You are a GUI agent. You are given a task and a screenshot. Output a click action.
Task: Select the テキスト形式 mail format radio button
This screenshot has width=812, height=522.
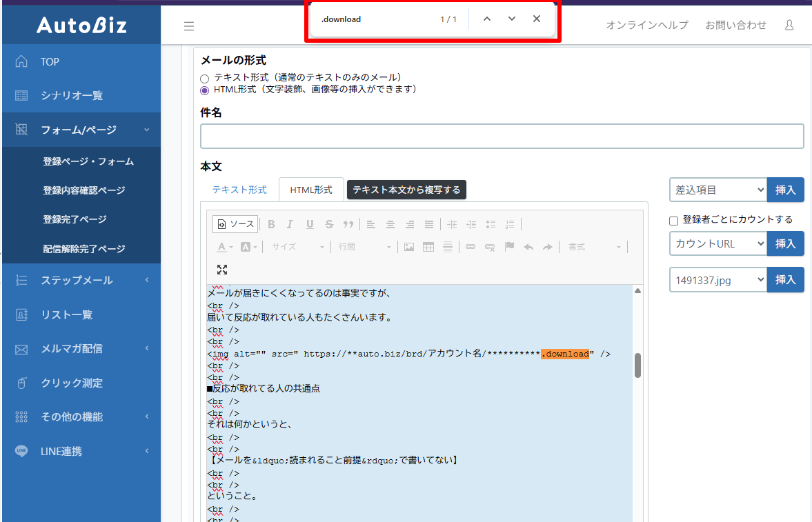(x=204, y=79)
